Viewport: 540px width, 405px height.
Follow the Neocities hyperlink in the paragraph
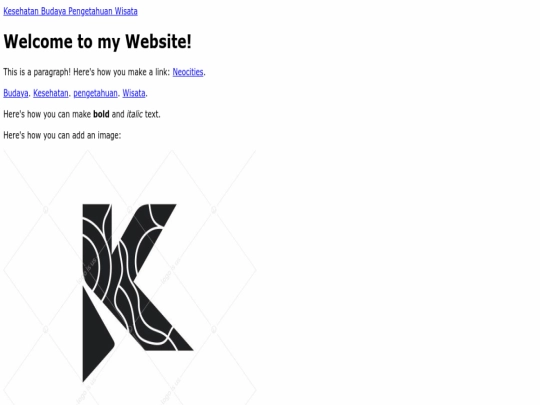point(188,72)
